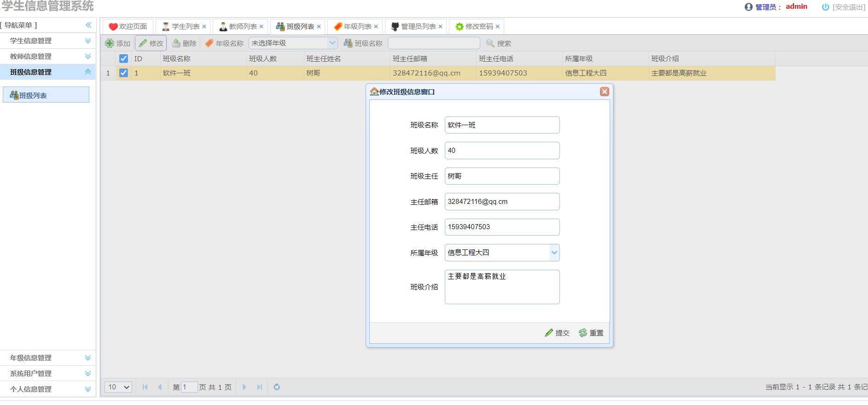Click the page number input field
Screen dimensions: 868x405
point(189,387)
